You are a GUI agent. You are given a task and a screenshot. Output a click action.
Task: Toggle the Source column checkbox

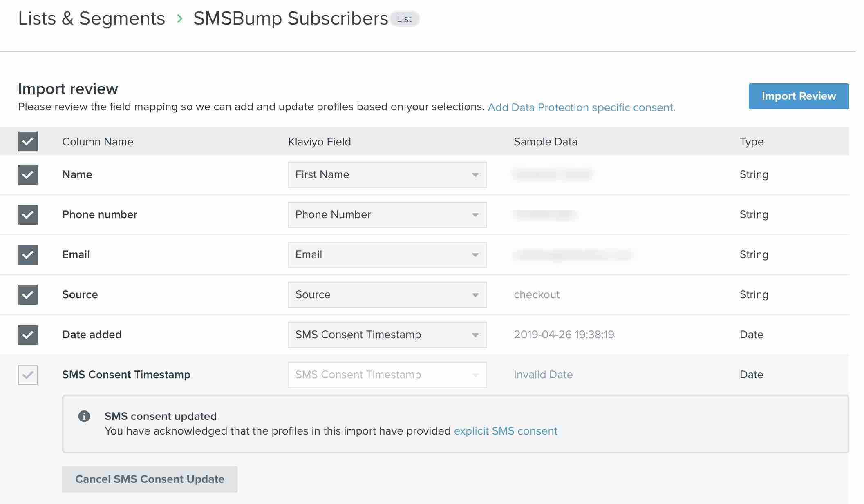pos(28,294)
